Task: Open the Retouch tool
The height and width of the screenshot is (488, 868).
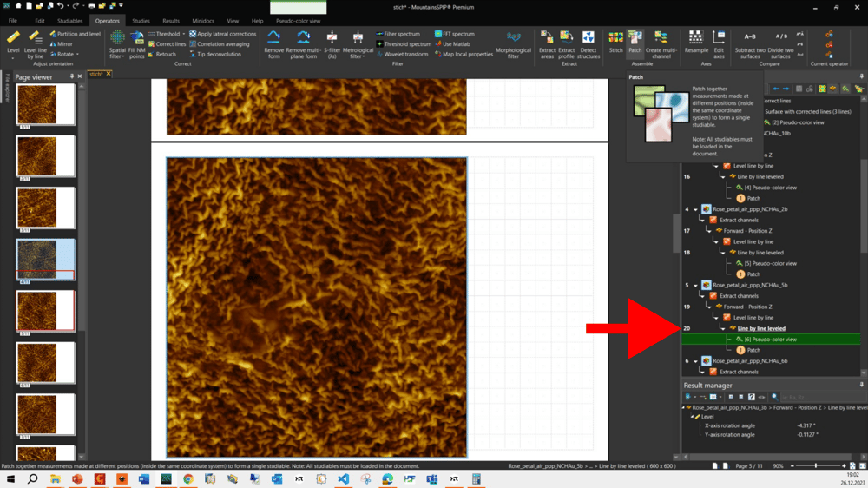Action: [x=161, y=55]
